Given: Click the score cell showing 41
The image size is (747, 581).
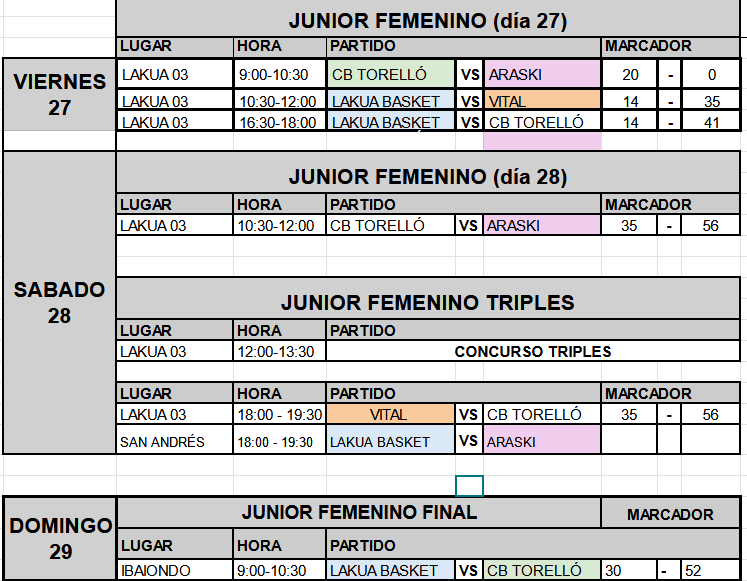Looking at the screenshot, I should pyautogui.click(x=711, y=121).
